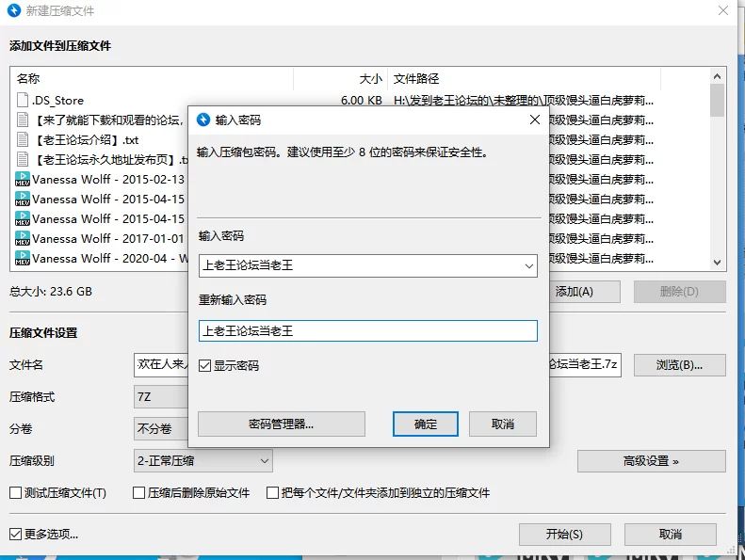745x560 pixels.
Task: Open 密码管理器... button
Action: click(x=282, y=424)
